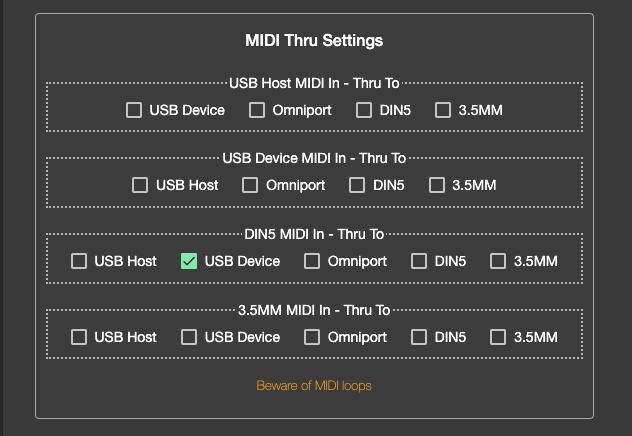Enable USB Host under USB Device MIDI In

pos(140,185)
